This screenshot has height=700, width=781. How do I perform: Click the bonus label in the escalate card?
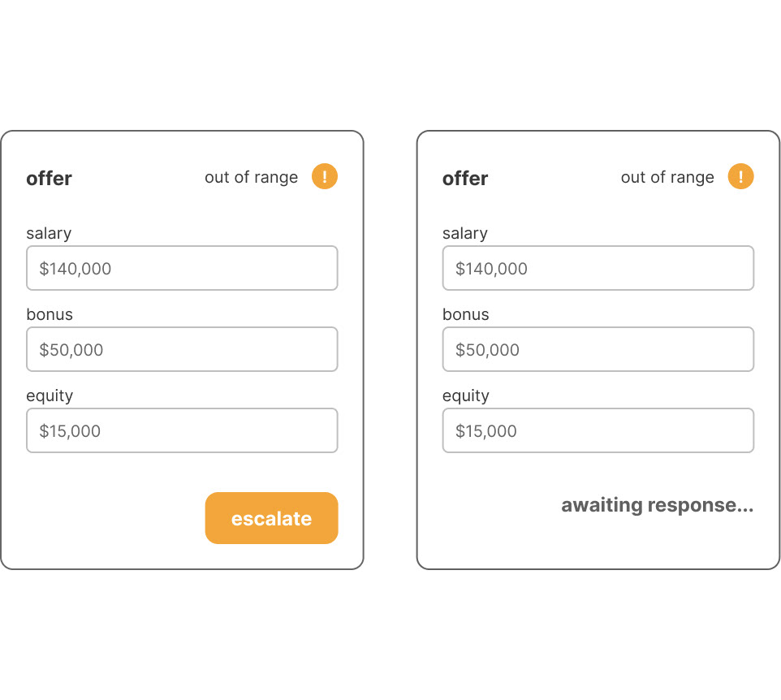tap(50, 314)
